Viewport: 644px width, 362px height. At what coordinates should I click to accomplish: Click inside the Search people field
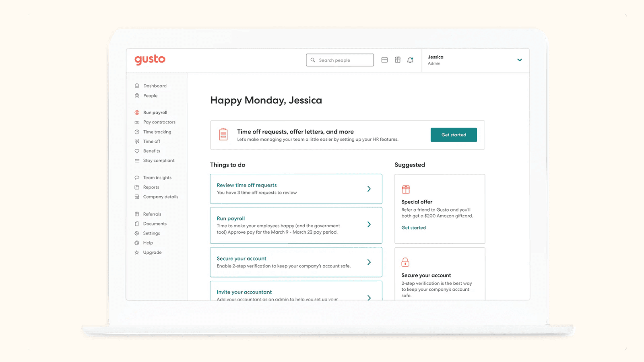click(340, 60)
